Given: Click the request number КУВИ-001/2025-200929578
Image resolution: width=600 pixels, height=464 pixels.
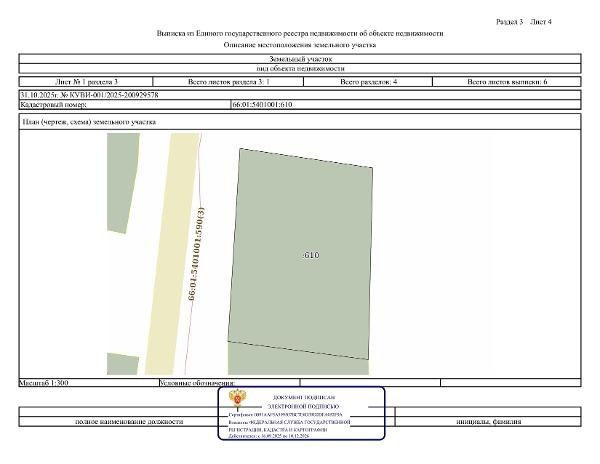Looking at the screenshot, I should point(109,95).
